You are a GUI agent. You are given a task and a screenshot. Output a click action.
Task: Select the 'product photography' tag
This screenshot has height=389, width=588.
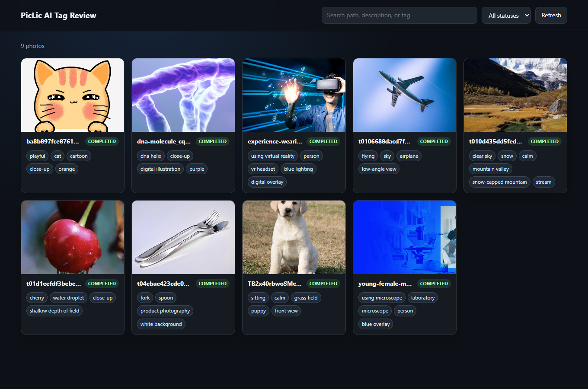[165, 311]
